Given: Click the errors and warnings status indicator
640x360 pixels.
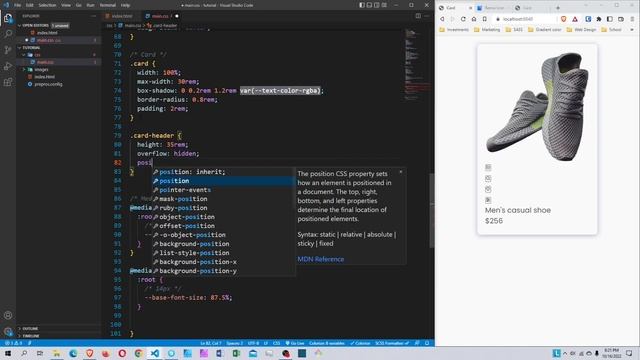Looking at the screenshot, I should click(x=13, y=343).
